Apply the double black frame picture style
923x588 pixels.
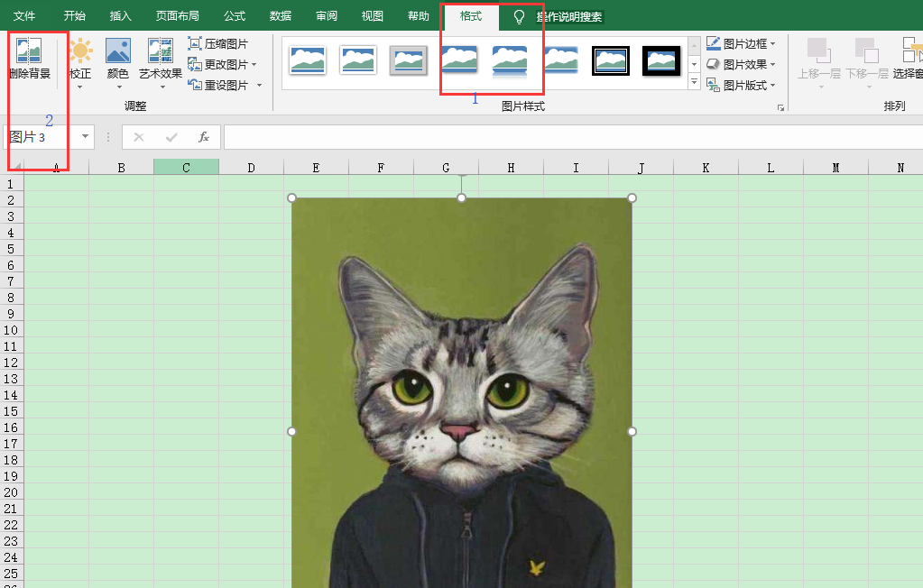(x=611, y=60)
